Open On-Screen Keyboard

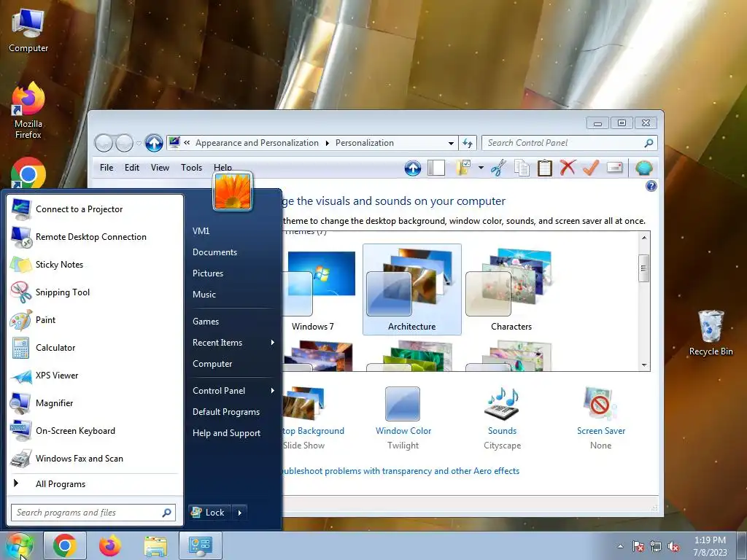(94, 430)
